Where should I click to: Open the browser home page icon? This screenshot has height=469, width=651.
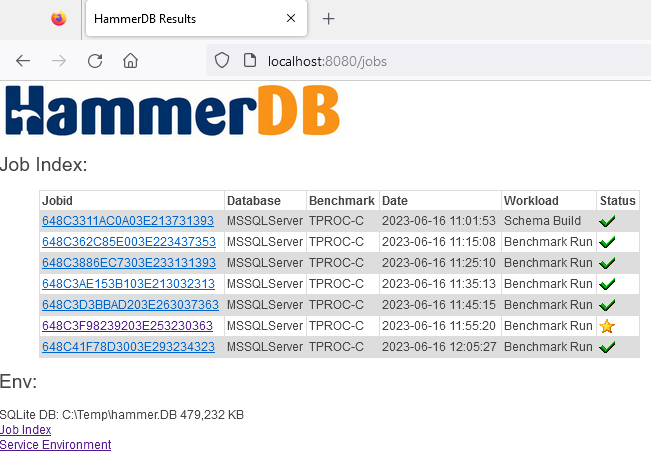click(x=130, y=61)
